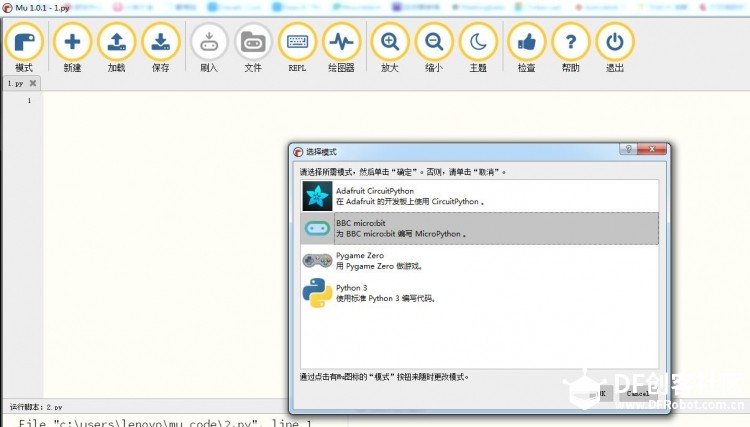The width and height of the screenshot is (750, 427).
Task: Zoom out with 缩小 button
Action: (434, 47)
